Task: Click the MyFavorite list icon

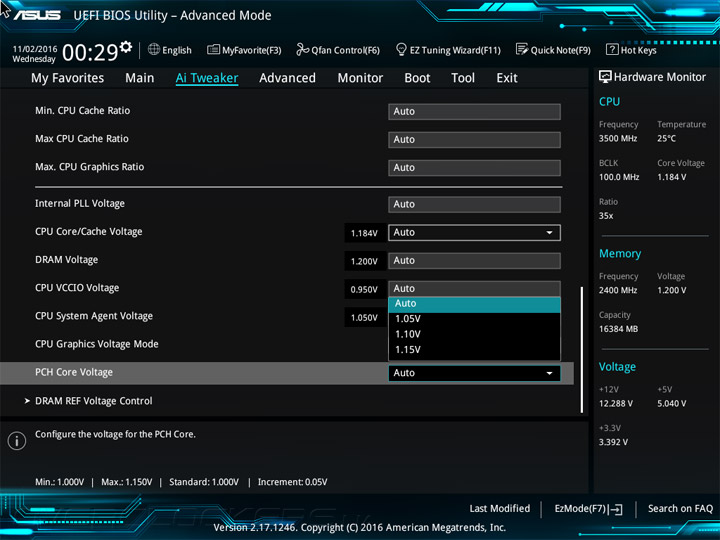Action: [214, 50]
